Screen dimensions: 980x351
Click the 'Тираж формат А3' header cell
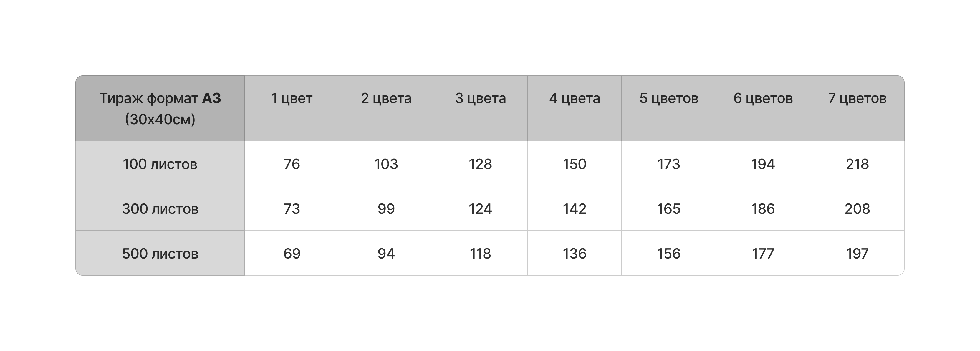pyautogui.click(x=160, y=109)
